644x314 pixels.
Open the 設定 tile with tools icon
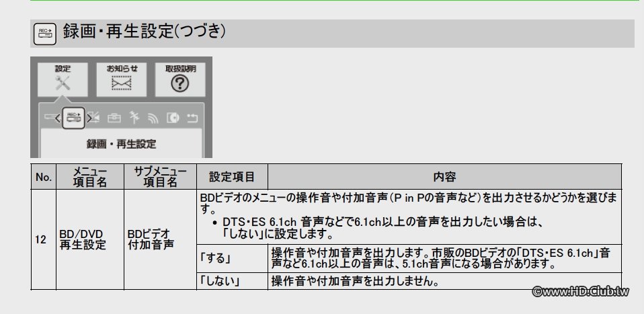[63, 79]
